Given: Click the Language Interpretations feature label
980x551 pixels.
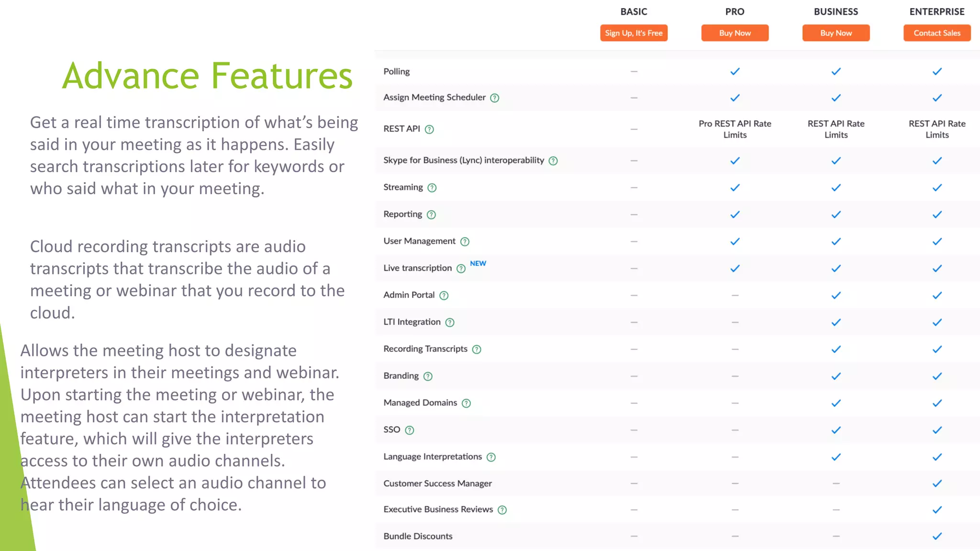Looking at the screenshot, I should click(x=432, y=456).
